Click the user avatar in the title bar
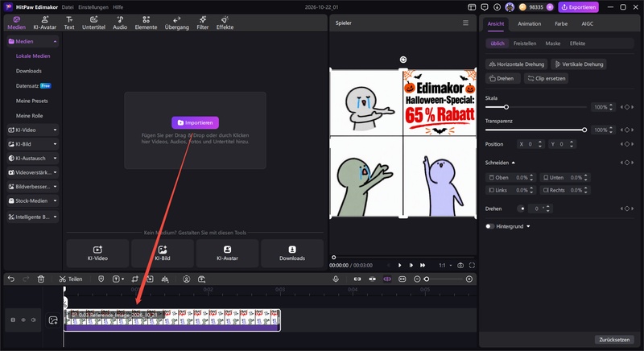Image resolution: width=644 pixels, height=351 pixels. (x=510, y=7)
